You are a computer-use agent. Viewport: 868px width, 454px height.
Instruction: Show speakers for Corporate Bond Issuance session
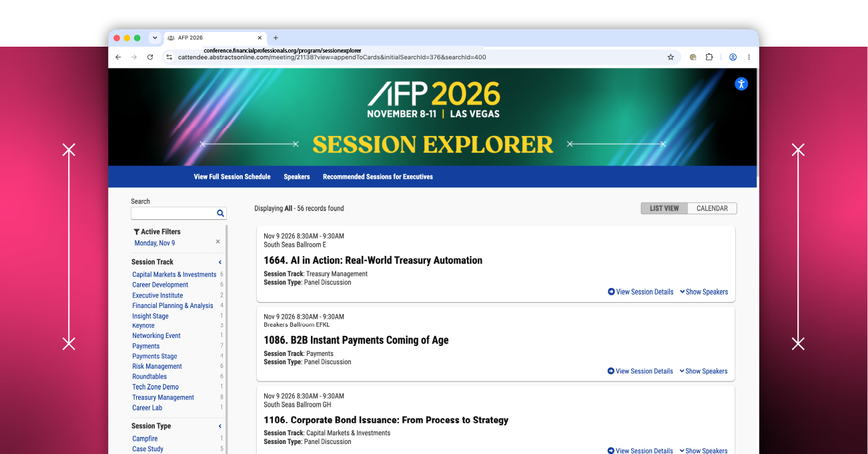tap(703, 451)
